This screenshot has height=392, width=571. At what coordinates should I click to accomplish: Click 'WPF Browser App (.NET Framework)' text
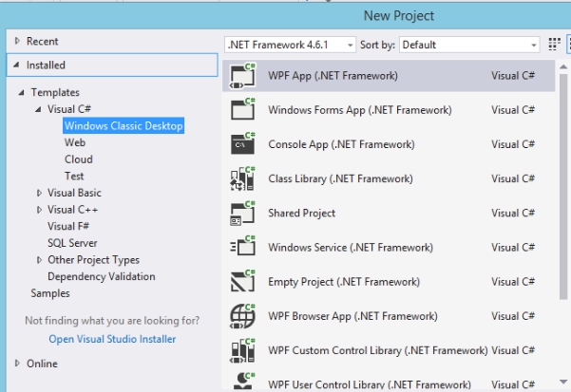(352, 316)
